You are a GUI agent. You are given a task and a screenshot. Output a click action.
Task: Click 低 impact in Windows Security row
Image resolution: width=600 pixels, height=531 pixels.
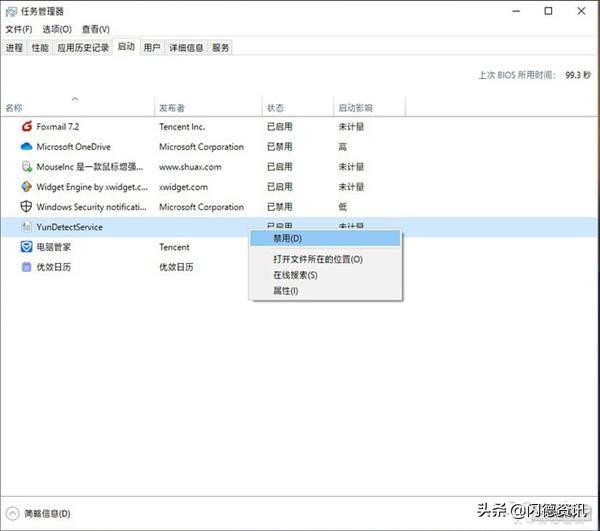pos(342,207)
